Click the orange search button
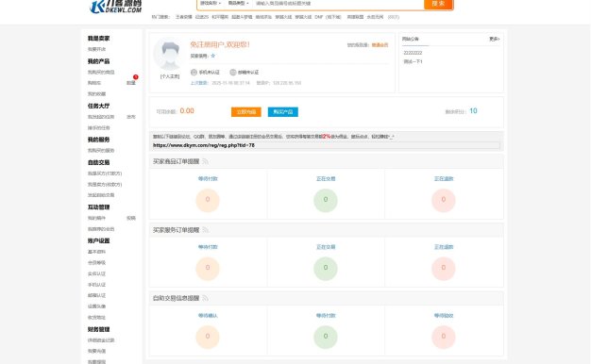591x364 pixels. coord(438,4)
